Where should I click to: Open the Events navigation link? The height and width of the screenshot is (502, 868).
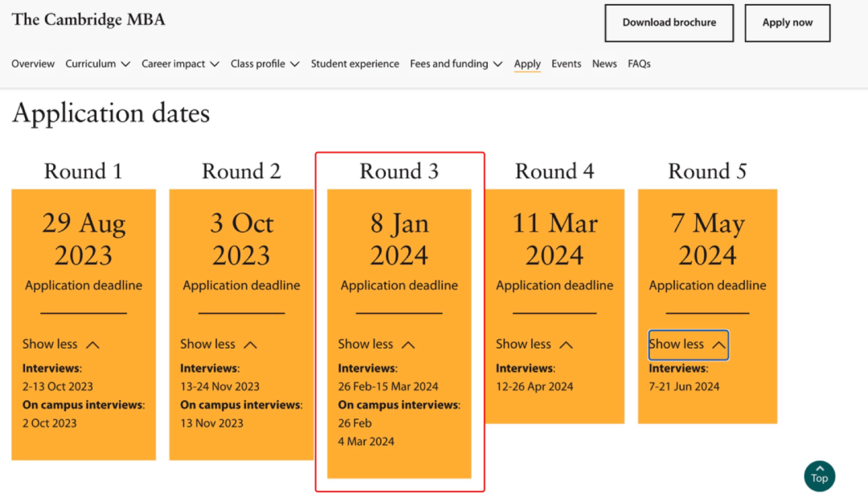(x=566, y=63)
